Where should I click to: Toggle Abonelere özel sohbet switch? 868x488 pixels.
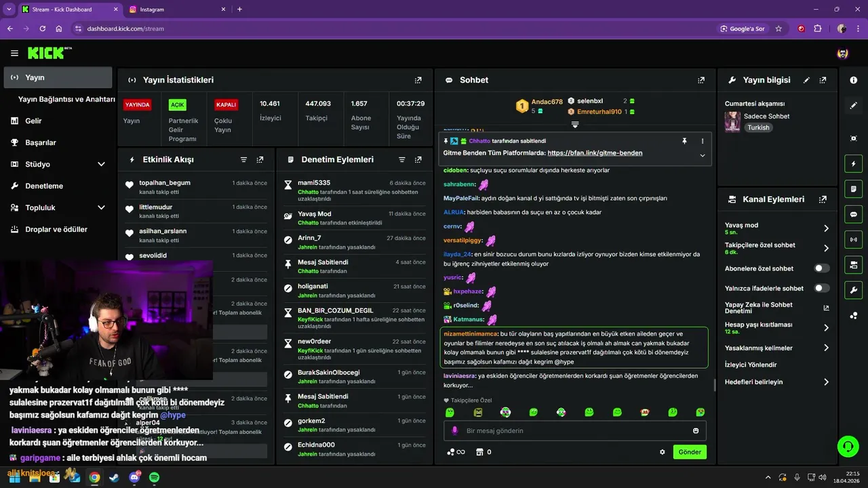pos(821,268)
